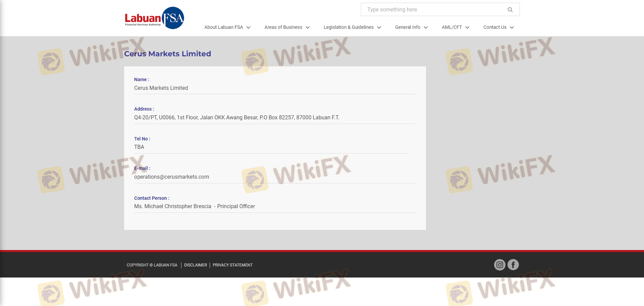Click the search magnifier icon
Screen dimensions: 644x306
point(510,10)
